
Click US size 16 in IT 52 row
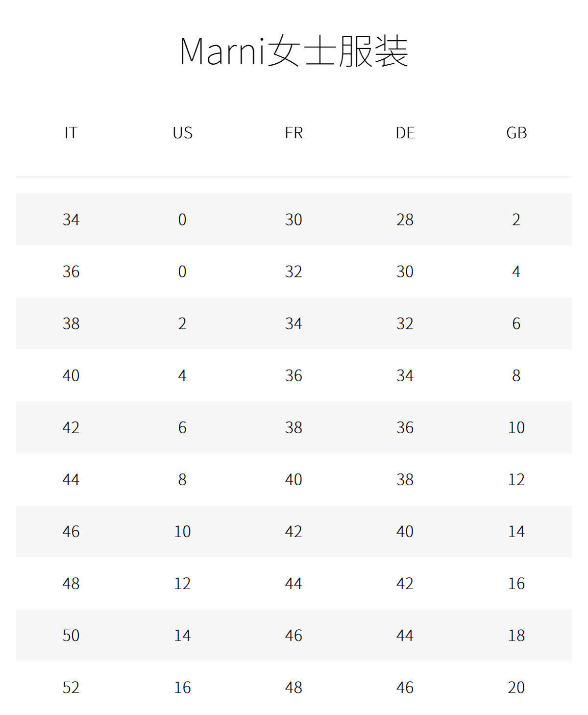(x=182, y=687)
